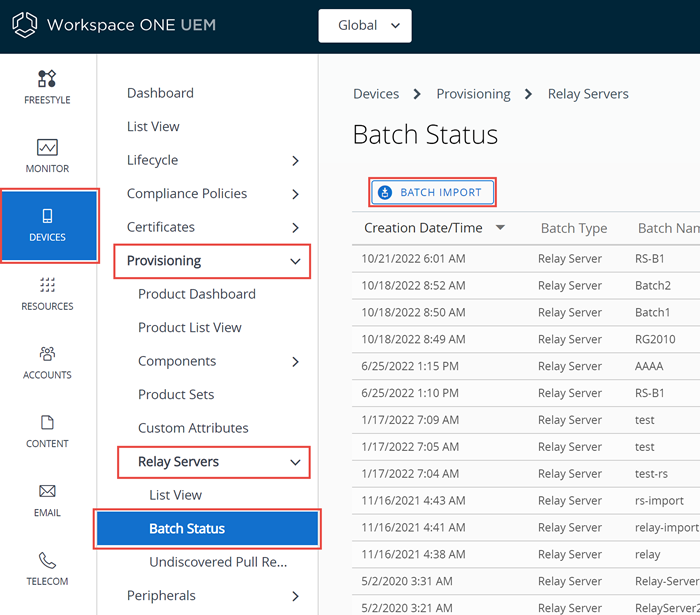Expand the Compliance Policies menu
Image resolution: width=700 pixels, height=615 pixels.
(x=295, y=194)
